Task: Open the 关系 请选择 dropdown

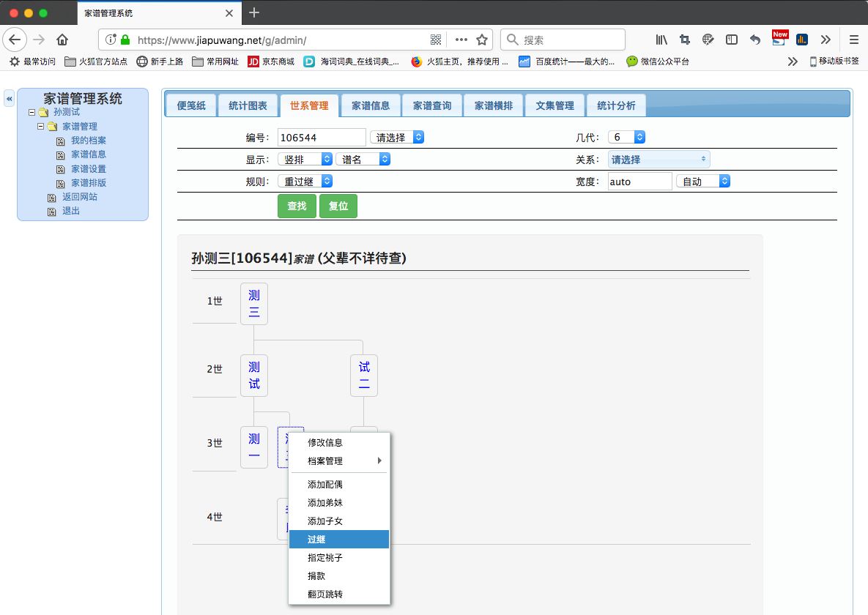Action: coord(659,160)
